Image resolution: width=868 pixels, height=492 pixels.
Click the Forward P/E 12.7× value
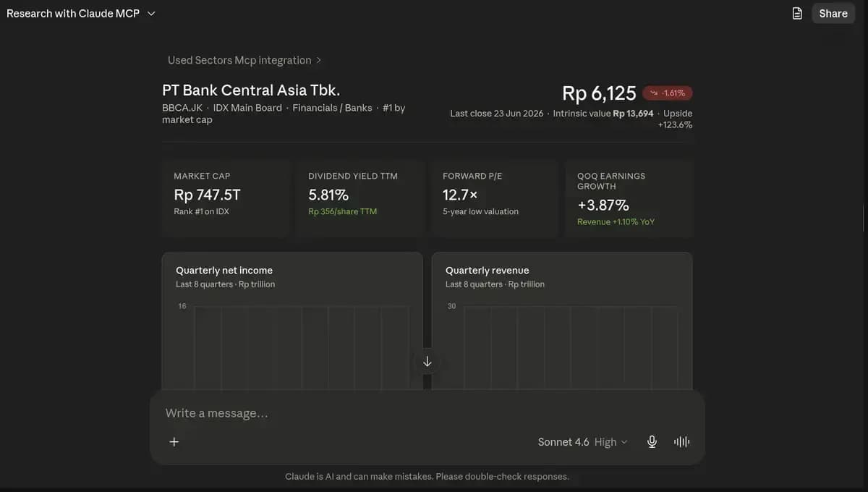click(x=460, y=195)
